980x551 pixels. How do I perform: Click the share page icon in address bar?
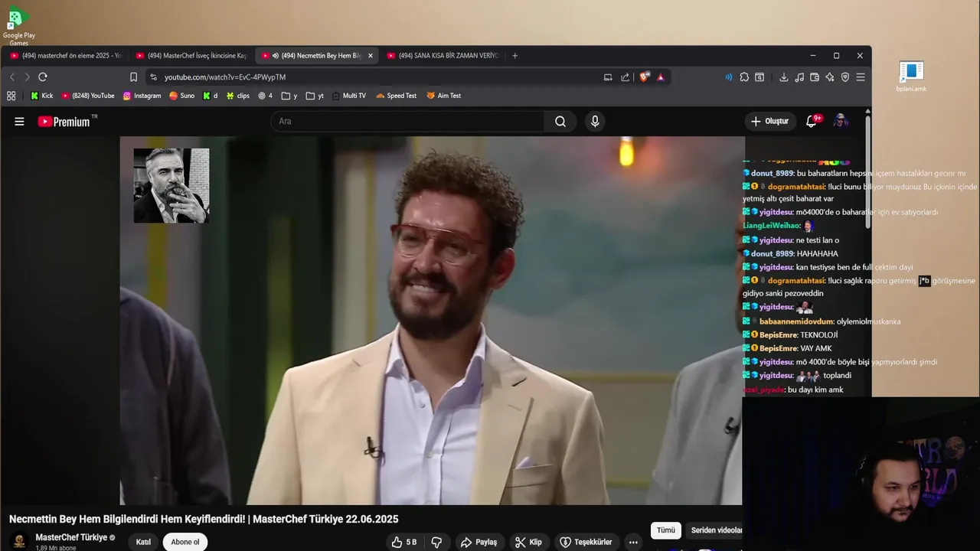[x=626, y=77]
